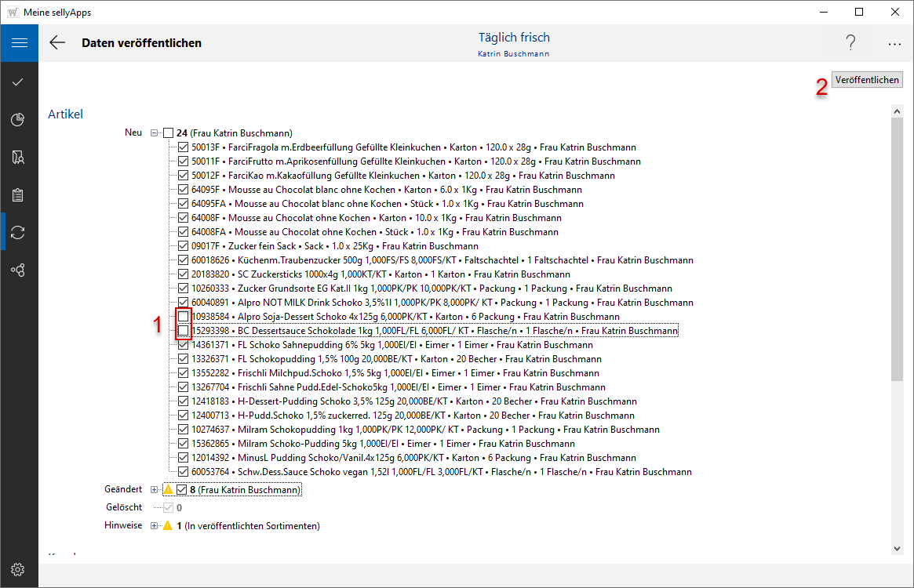
Task: Check the Alpro Soja-Dessert Schoko checkbox
Action: [183, 317]
